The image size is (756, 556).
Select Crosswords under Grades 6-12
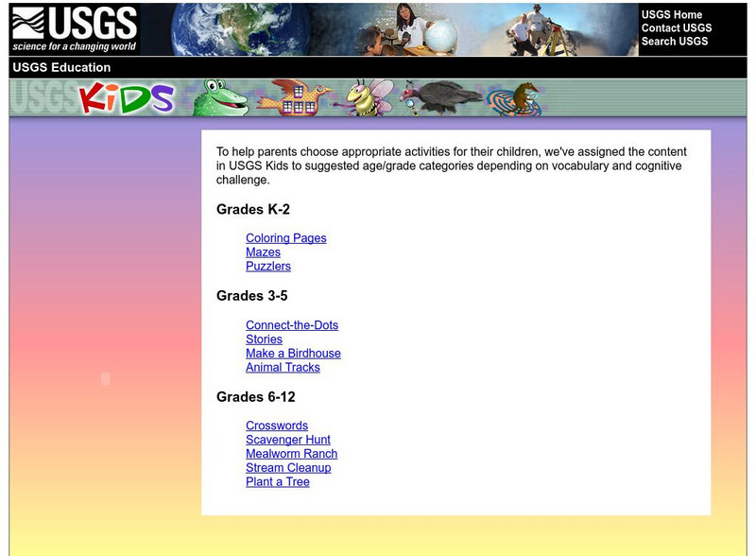click(x=277, y=426)
